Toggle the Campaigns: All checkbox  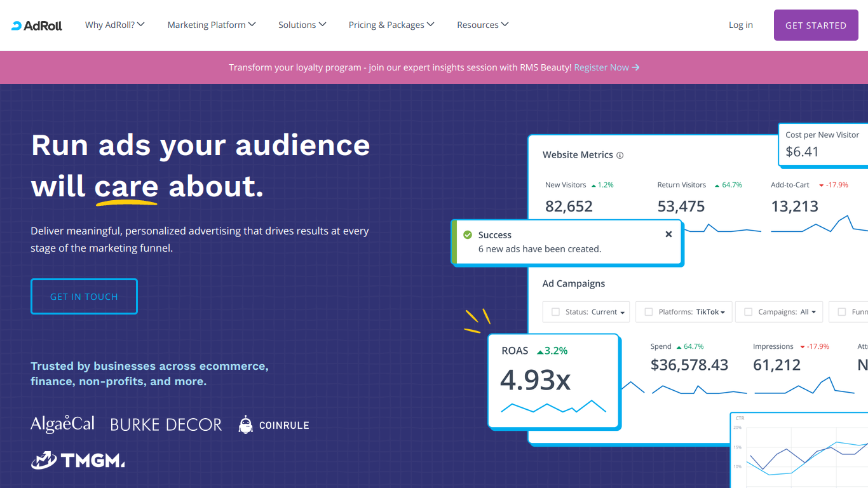(748, 312)
